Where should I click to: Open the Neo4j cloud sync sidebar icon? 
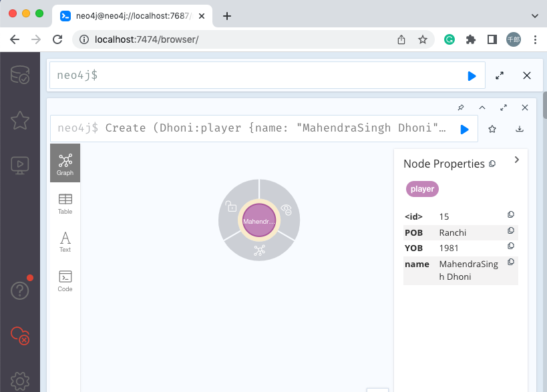20,335
